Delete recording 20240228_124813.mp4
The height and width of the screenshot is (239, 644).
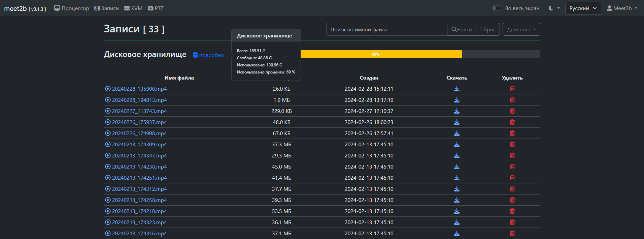(512, 100)
